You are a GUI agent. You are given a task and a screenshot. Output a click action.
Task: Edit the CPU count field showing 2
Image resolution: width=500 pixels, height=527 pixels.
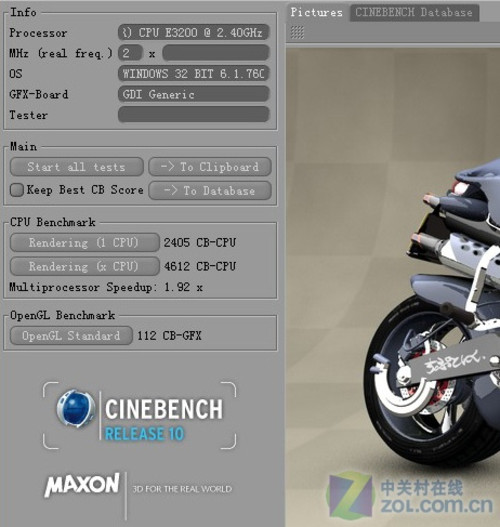pos(130,53)
